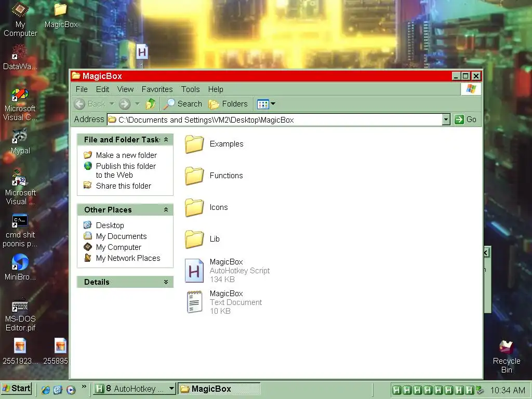The height and width of the screenshot is (399, 532).
Task: Go to Desktop in Other Places
Action: point(104,225)
